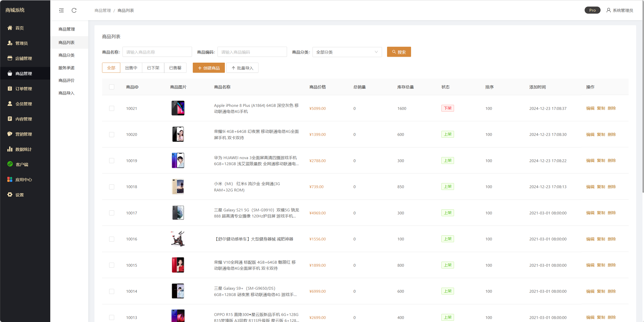Toggle the select-all checkbox in table header

tap(112, 87)
